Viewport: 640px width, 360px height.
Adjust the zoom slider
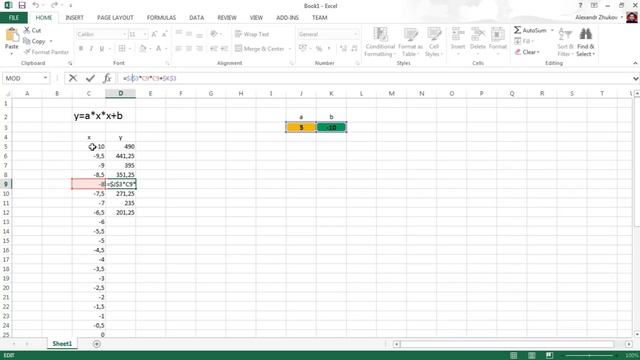589,356
